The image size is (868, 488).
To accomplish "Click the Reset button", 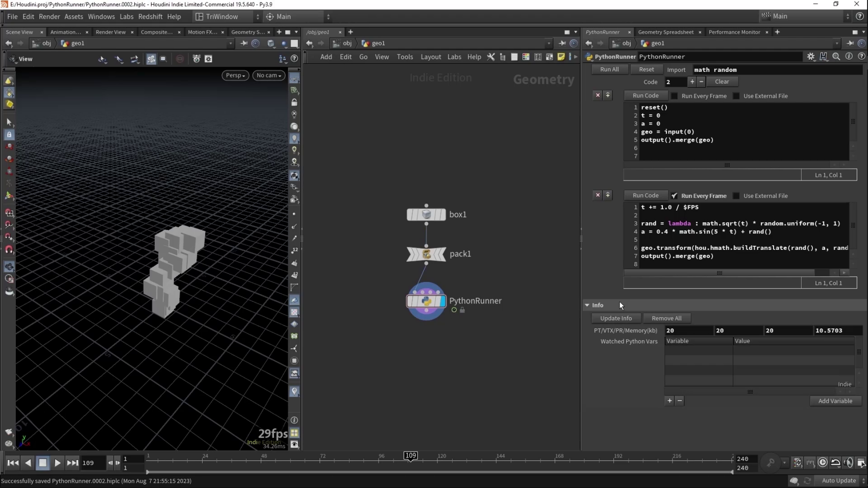I will tap(646, 69).
